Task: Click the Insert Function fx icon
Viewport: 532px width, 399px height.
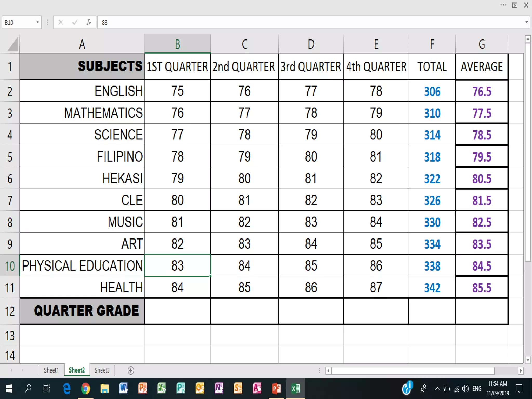Action: [x=89, y=22]
